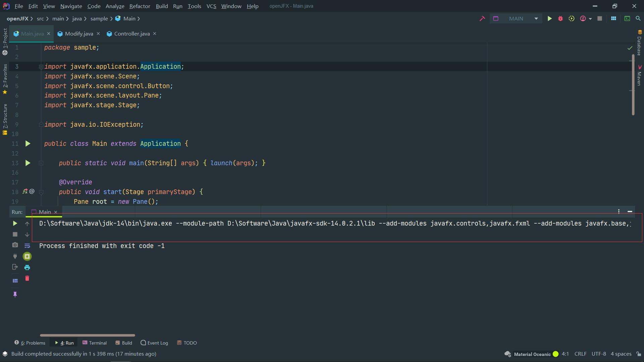The width and height of the screenshot is (644, 362).
Task: Click the Dump Threads camera icon
Action: coord(15,245)
